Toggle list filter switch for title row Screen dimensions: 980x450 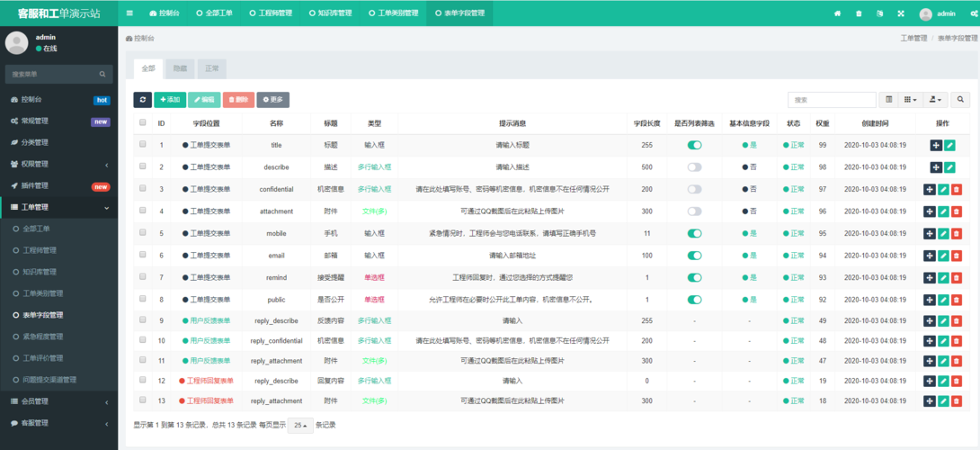tap(694, 145)
